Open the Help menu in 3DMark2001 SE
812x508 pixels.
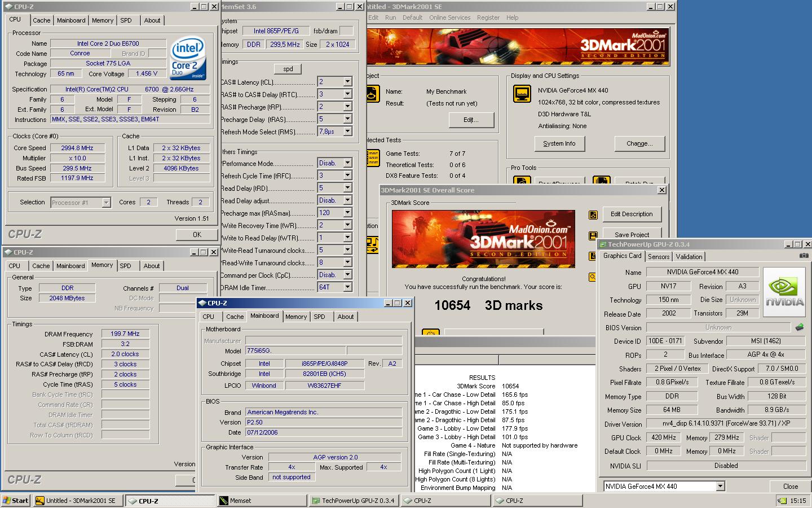[x=512, y=17]
